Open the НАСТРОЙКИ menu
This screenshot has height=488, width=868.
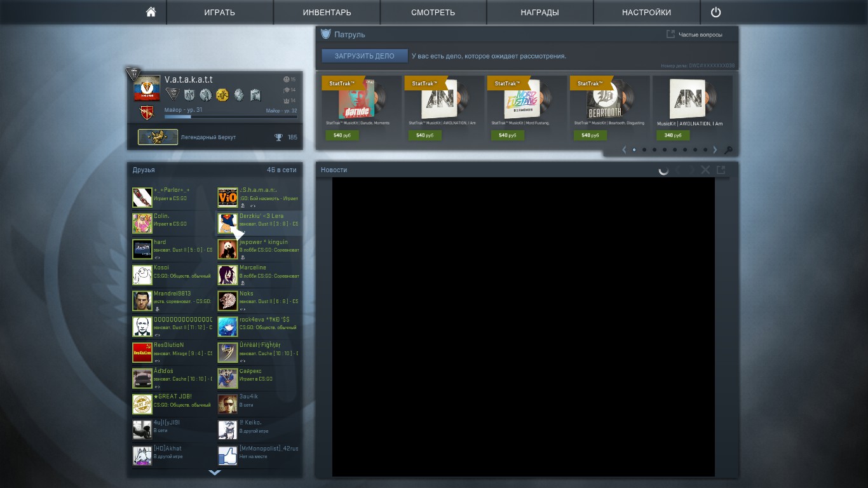(647, 12)
